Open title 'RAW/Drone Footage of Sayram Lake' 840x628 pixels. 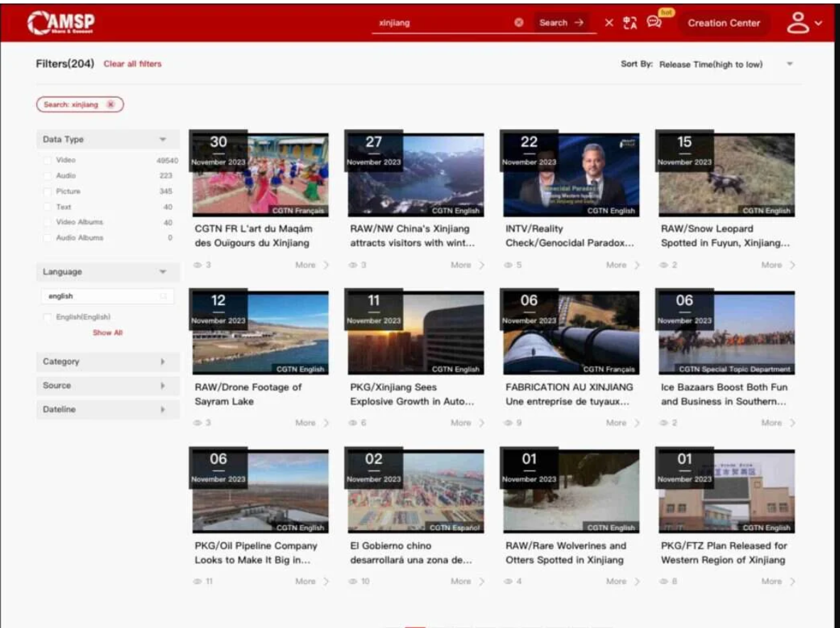click(248, 394)
